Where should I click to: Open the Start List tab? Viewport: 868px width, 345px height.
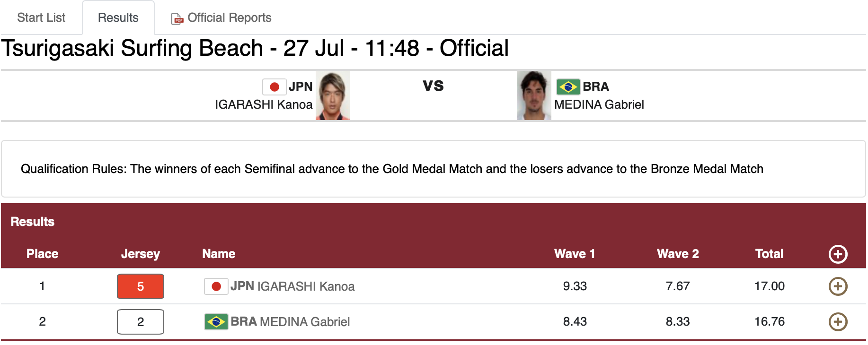pyautogui.click(x=41, y=18)
